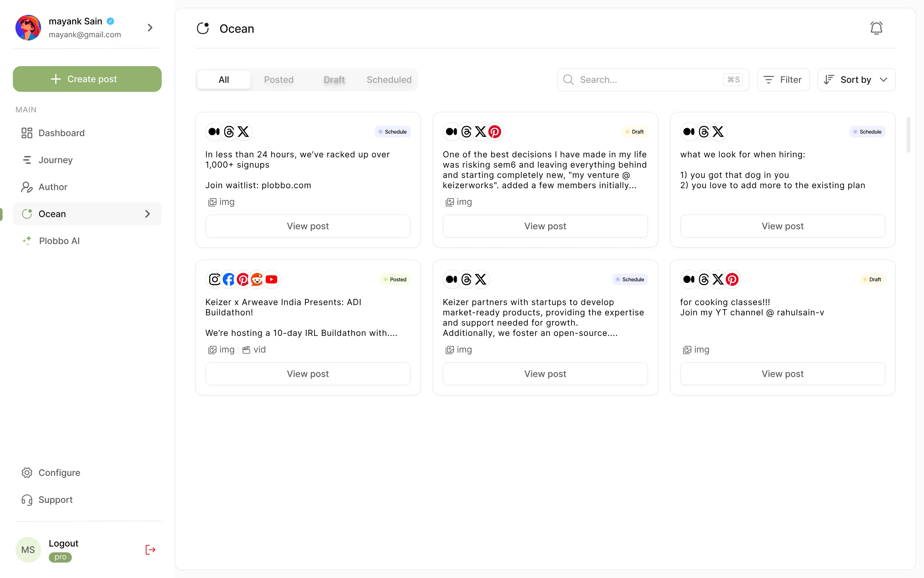Click mayank Sain's profile picture
The width and height of the screenshot is (924, 578).
click(x=28, y=28)
